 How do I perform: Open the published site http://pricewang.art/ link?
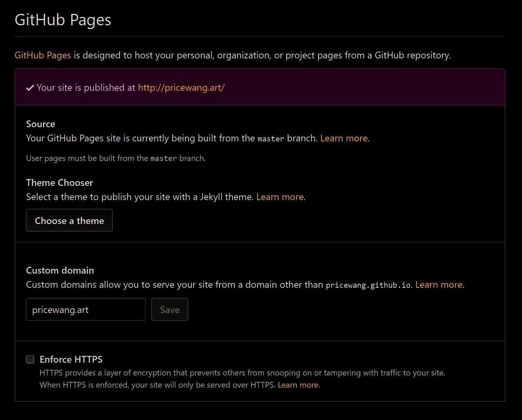181,87
